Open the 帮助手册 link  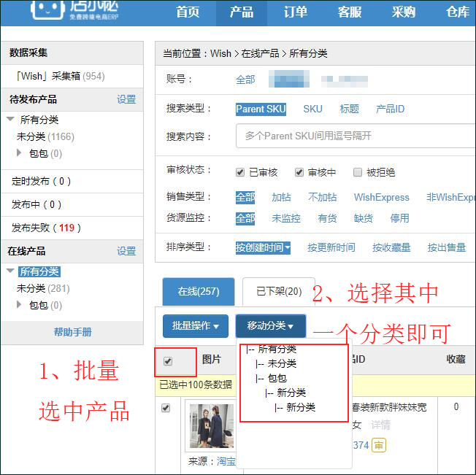coord(72,332)
